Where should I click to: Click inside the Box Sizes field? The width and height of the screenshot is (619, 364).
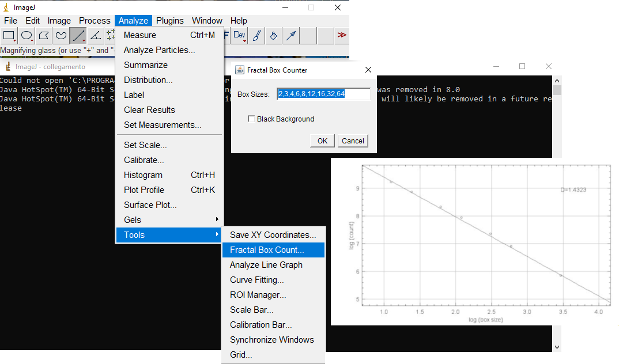pyautogui.click(x=323, y=94)
